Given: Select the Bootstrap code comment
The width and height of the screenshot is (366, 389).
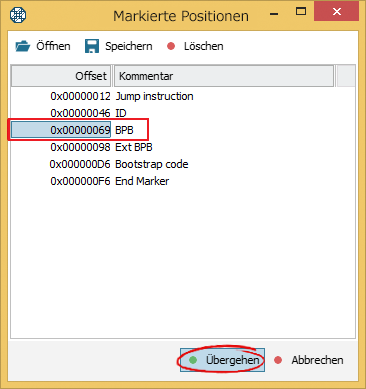Looking at the screenshot, I should [152, 164].
